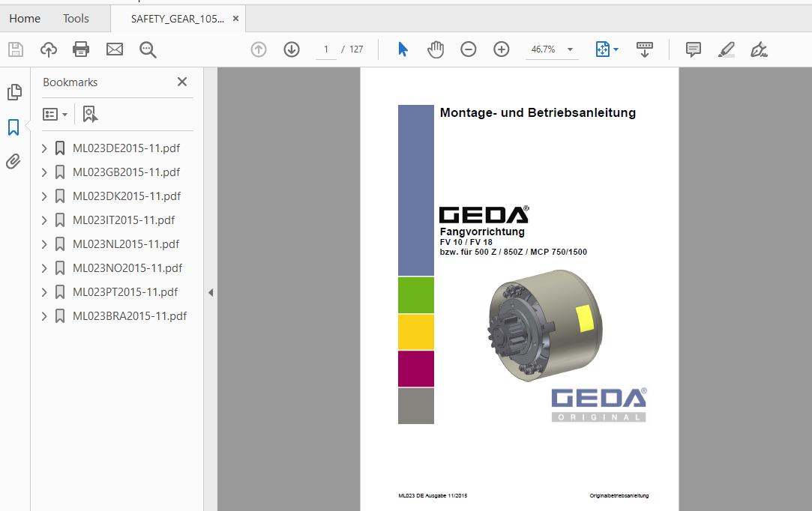812x511 pixels.
Task: Expand ML023IT2015-11.pdf bookmark
Action: click(x=44, y=220)
